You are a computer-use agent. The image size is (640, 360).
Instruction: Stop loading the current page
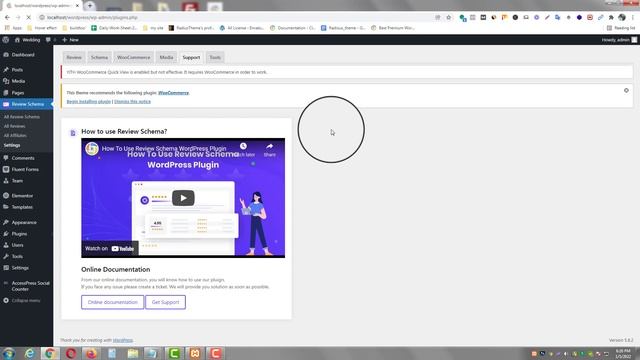[x=28, y=18]
